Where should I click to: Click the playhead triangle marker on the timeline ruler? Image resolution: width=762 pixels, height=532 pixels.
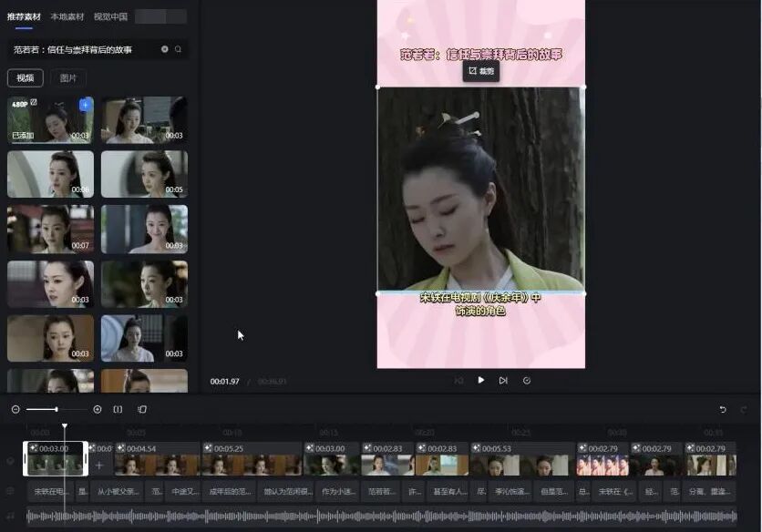(x=65, y=425)
